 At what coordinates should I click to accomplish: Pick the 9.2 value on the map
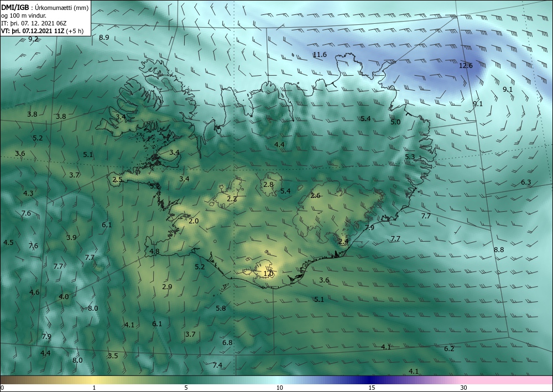tap(33, 39)
